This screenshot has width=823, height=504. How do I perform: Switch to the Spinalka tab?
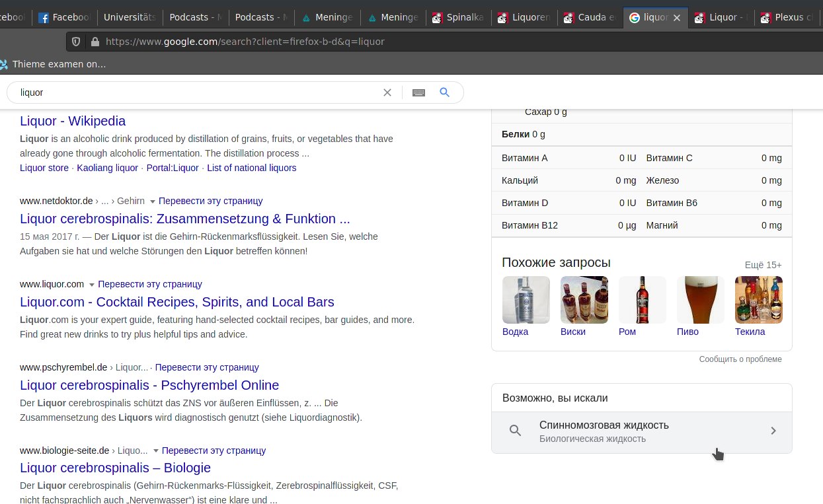(x=457, y=18)
